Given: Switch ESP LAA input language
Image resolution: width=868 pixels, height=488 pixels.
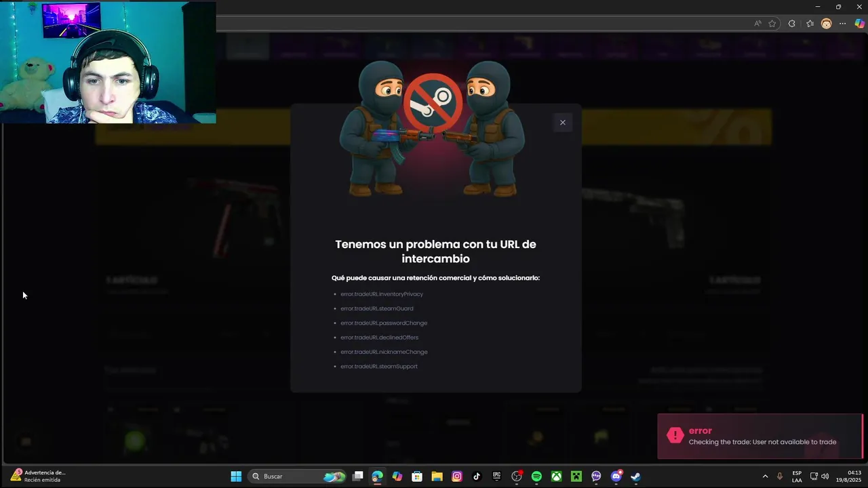Looking at the screenshot, I should (x=797, y=476).
